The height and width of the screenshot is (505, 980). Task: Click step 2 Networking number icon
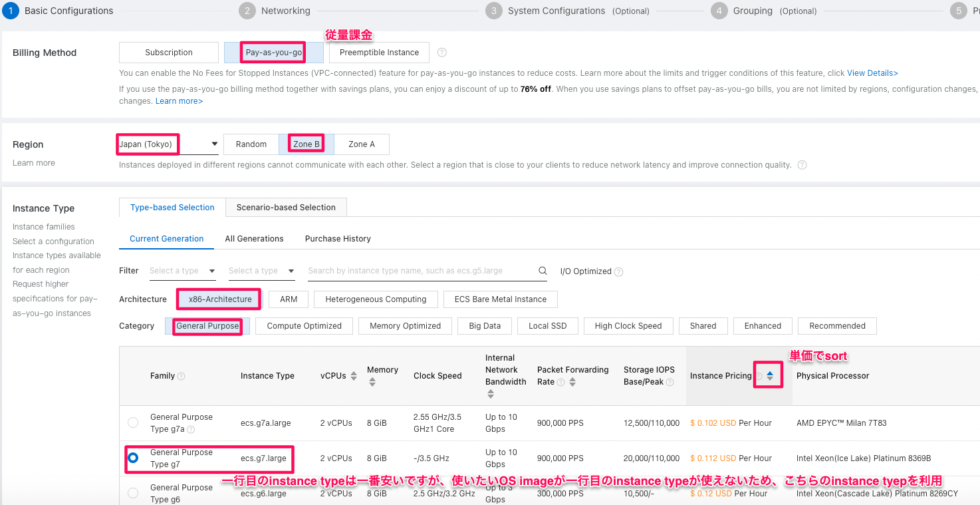[247, 11]
